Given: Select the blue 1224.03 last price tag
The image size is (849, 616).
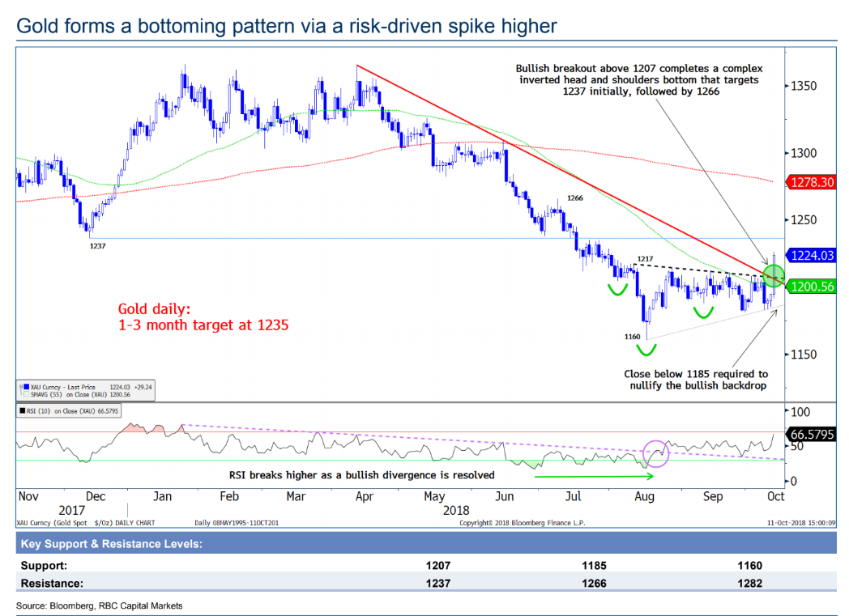Looking at the screenshot, I should 812,256.
